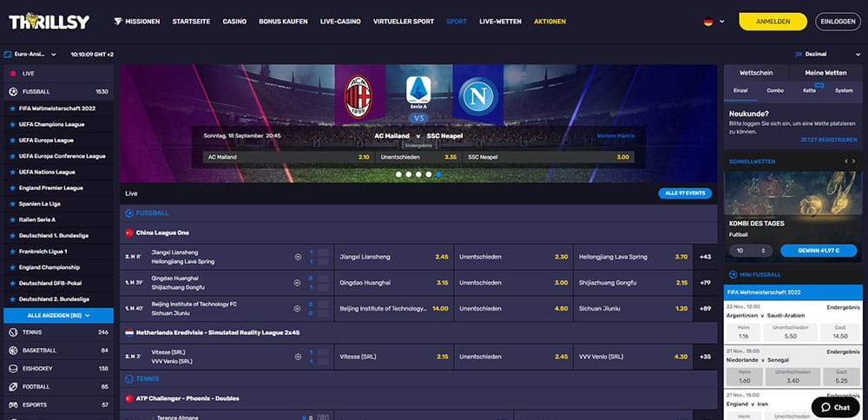Screen dimensions: 868x420
Task: Pick Argentinien Heim odds 1.16
Action: pyautogui.click(x=743, y=332)
